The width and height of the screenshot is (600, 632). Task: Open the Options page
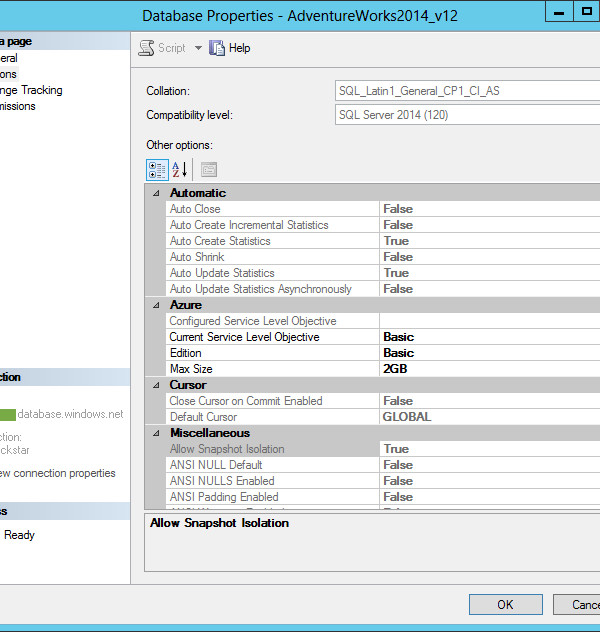pos(8,74)
